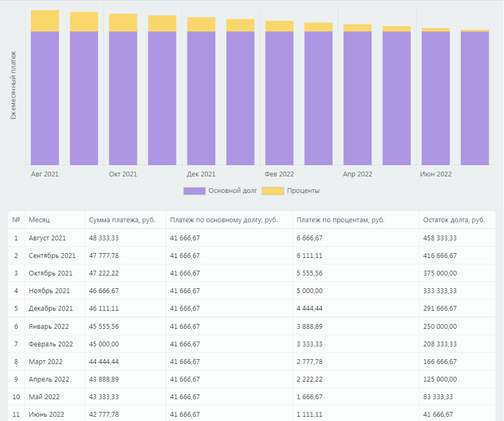504x421 pixels.
Task: Click the Основной долг legend label
Action: pyautogui.click(x=233, y=191)
